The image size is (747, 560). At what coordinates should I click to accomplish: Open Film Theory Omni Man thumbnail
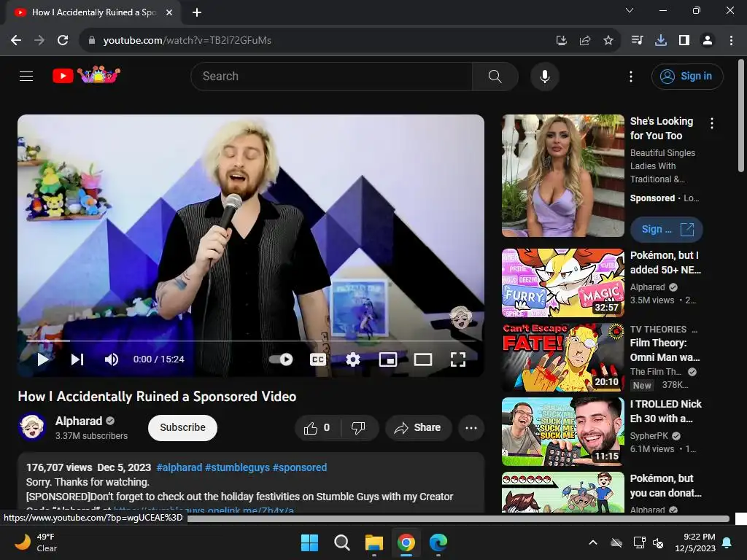point(562,357)
